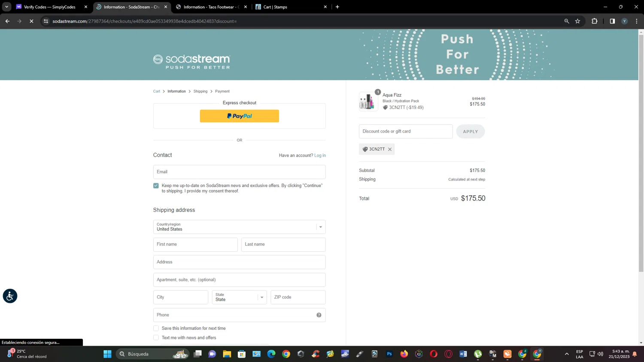
Task: Open the Extensions puzzle icon
Action: point(595,21)
